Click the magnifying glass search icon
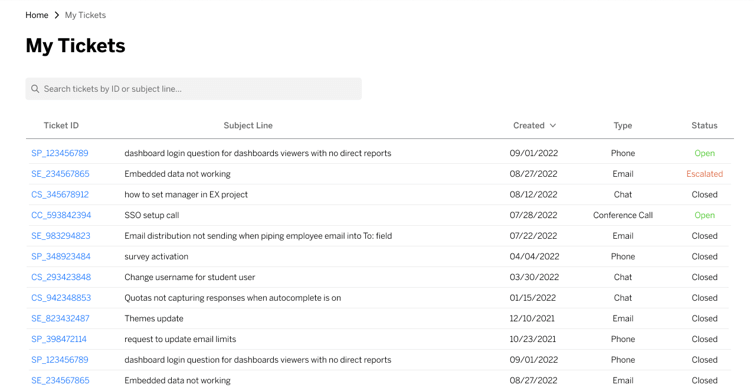754x387 pixels. (x=35, y=89)
